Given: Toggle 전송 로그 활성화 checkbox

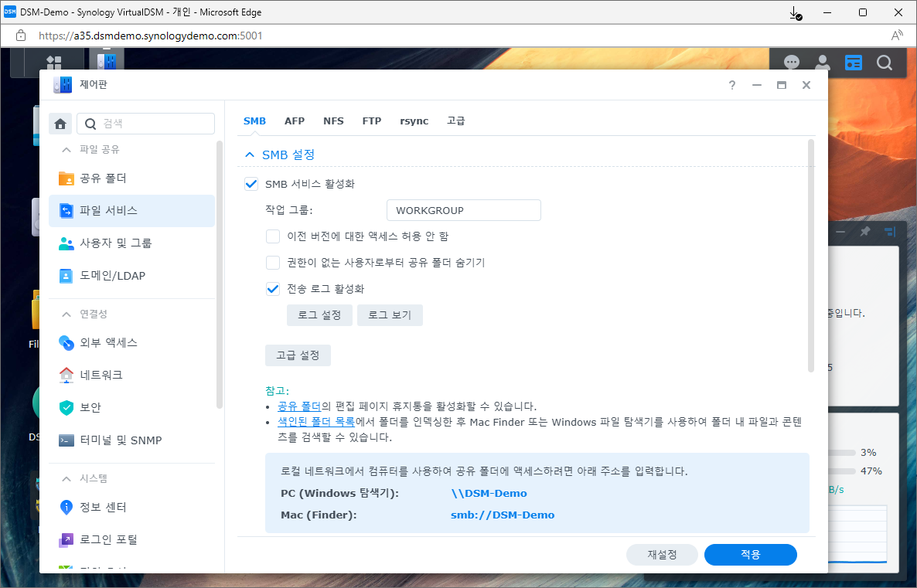Looking at the screenshot, I should [272, 289].
